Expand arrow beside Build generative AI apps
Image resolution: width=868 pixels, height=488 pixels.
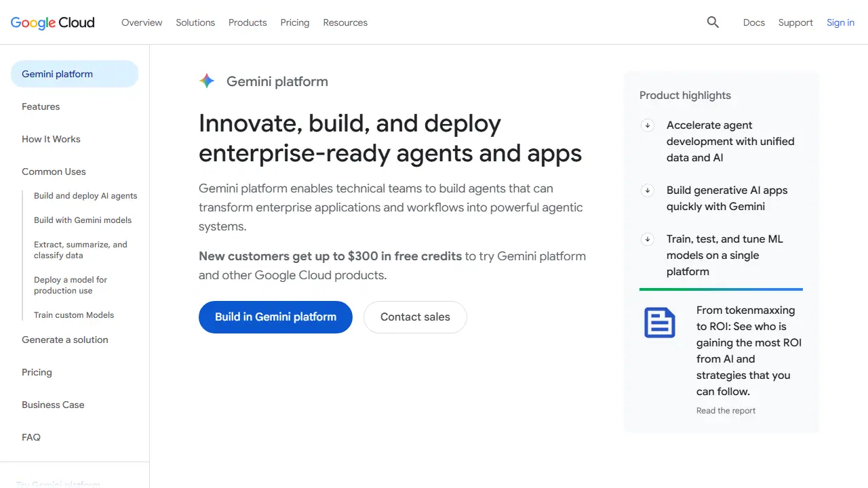pyautogui.click(x=648, y=190)
